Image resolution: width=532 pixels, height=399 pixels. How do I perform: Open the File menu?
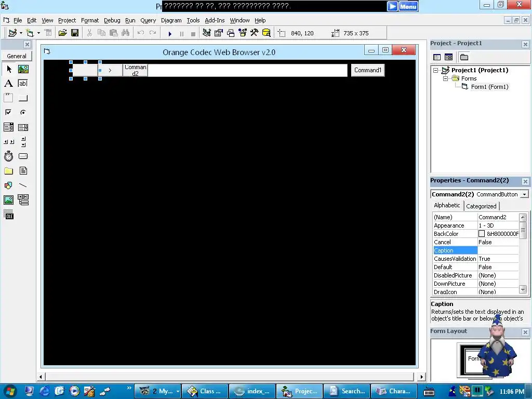tap(18, 20)
